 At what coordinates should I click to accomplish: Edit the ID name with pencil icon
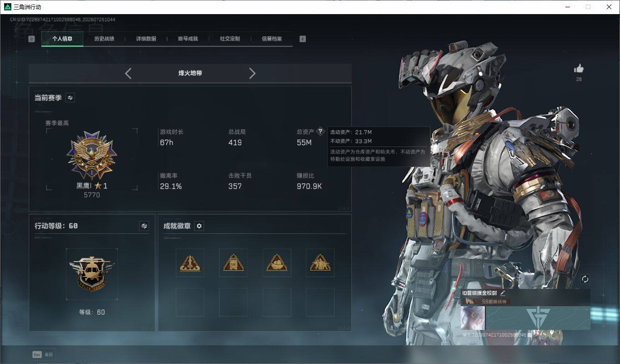(503, 293)
